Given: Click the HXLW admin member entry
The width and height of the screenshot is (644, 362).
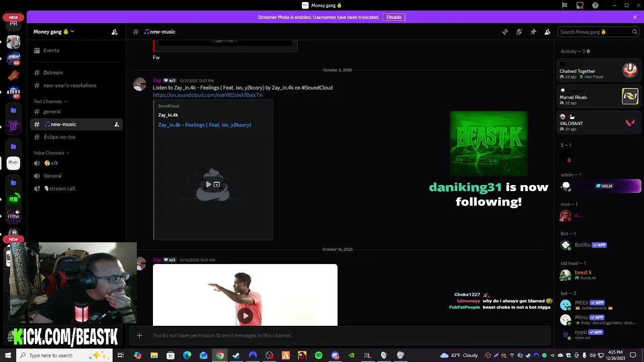Looking at the screenshot, I should [x=599, y=186].
